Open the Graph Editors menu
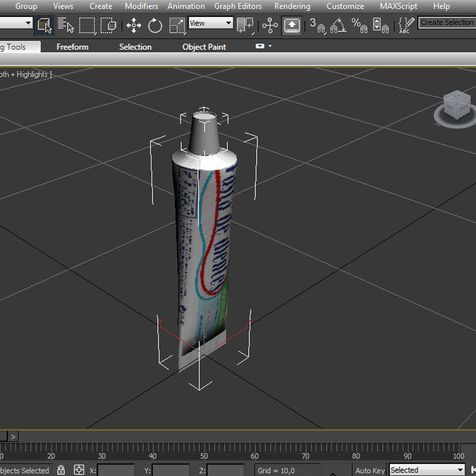476x476 pixels. [238, 6]
